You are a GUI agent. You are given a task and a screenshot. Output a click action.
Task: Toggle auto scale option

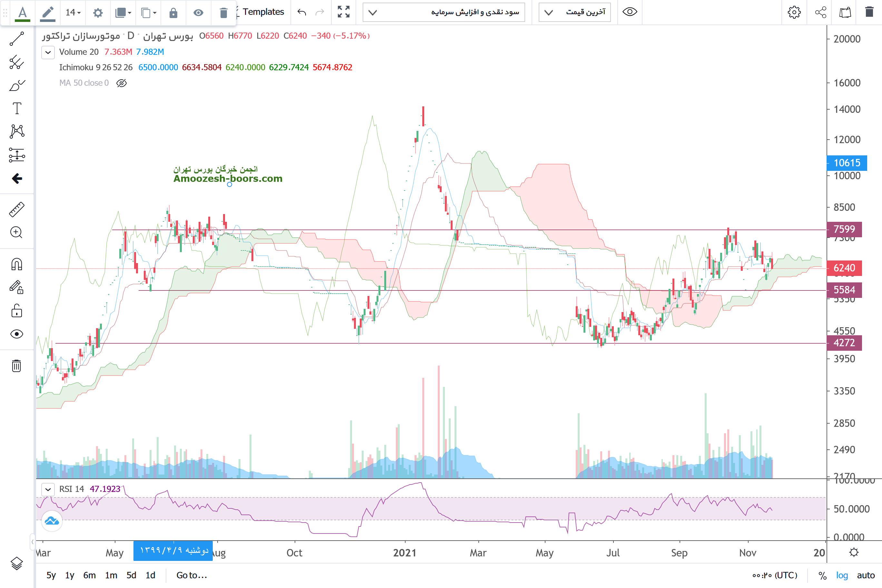[866, 575]
